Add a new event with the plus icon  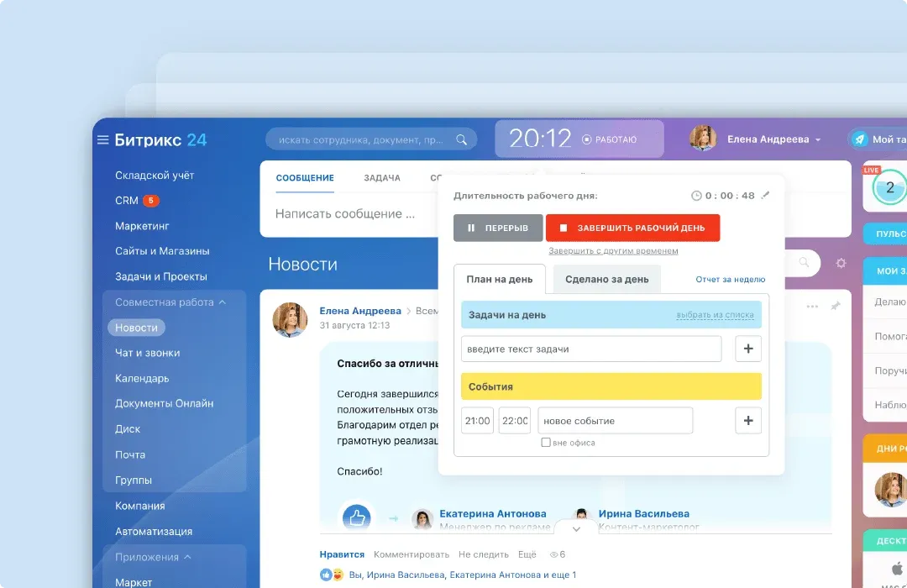coord(747,420)
